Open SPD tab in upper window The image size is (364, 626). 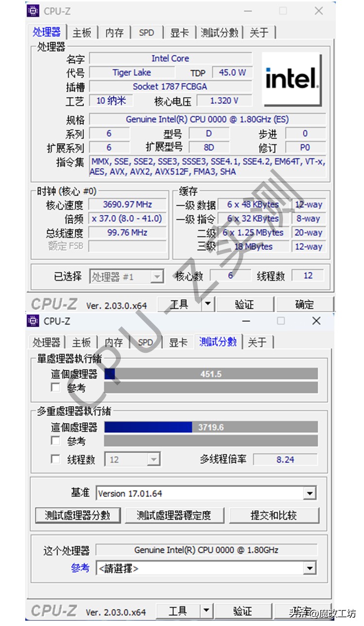pyautogui.click(x=147, y=33)
